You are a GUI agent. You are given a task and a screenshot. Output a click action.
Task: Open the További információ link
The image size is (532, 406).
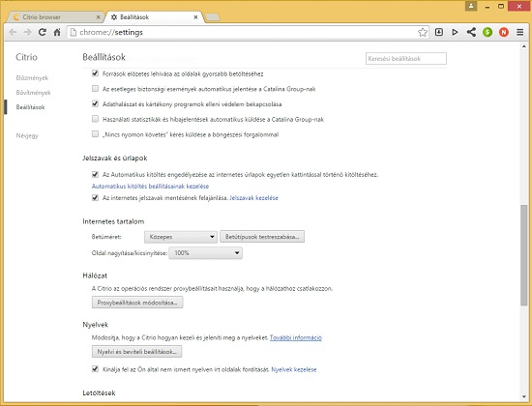click(296, 337)
